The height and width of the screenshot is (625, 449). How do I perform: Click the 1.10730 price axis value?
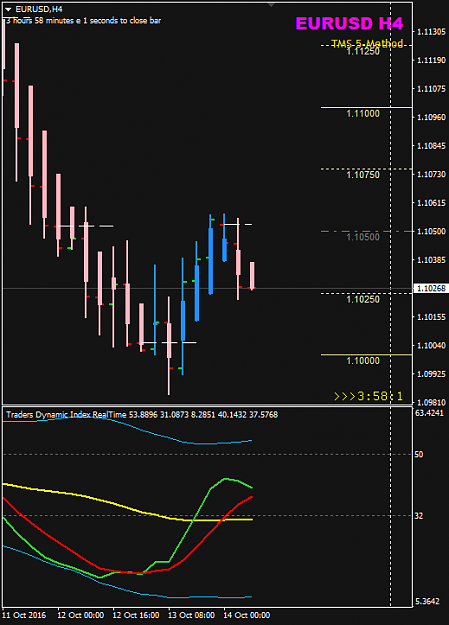(x=431, y=174)
